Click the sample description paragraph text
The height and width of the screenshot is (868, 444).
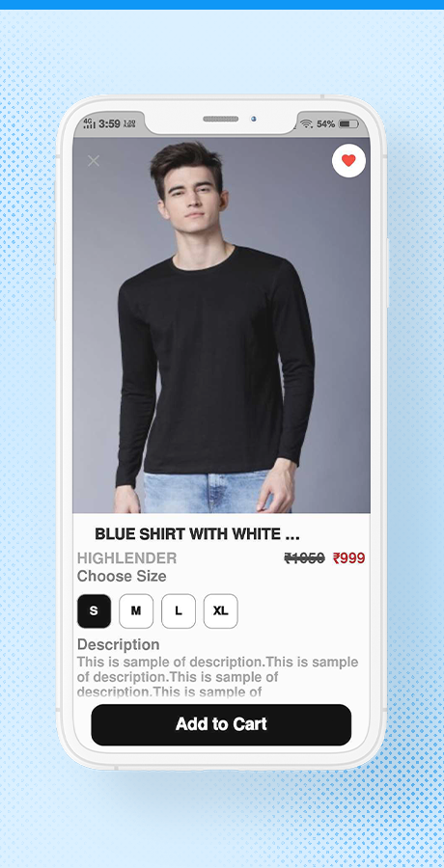(x=218, y=676)
